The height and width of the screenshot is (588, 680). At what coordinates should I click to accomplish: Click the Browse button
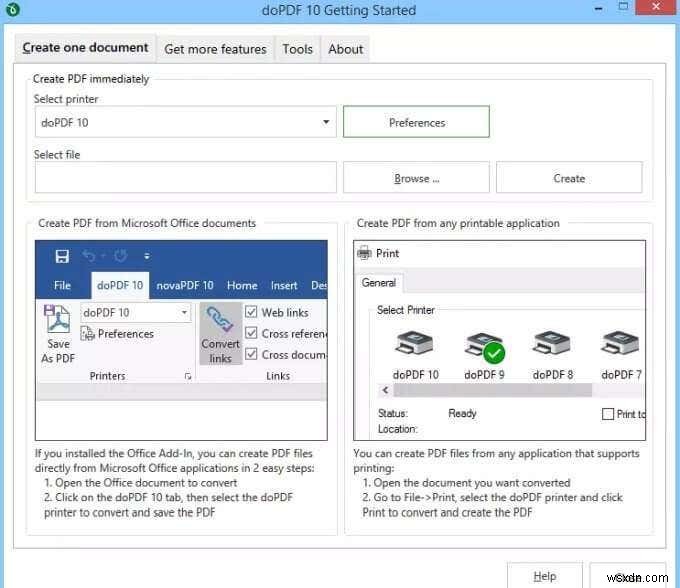(416, 178)
